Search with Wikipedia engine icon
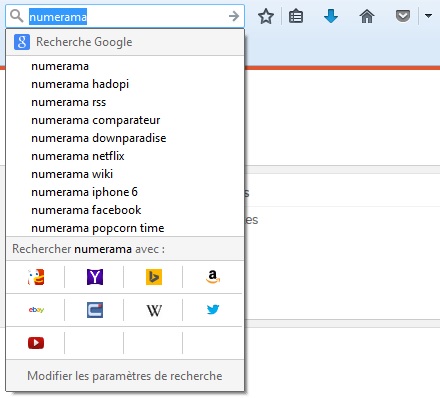The image size is (440, 398). tap(154, 310)
